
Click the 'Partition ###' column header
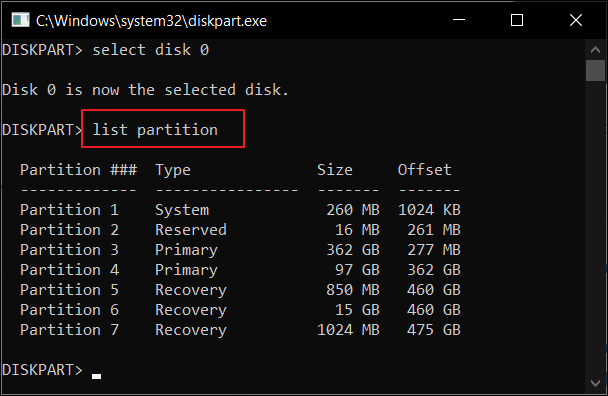click(x=79, y=170)
